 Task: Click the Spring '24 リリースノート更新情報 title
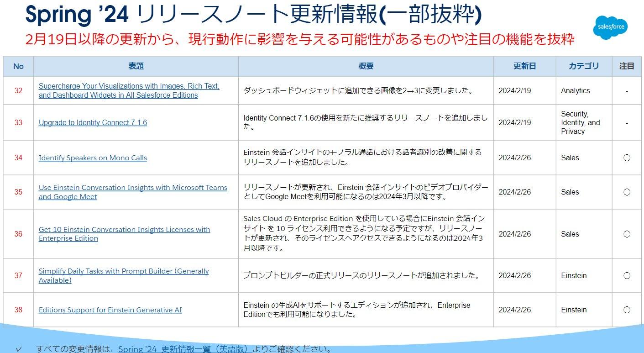253,15
